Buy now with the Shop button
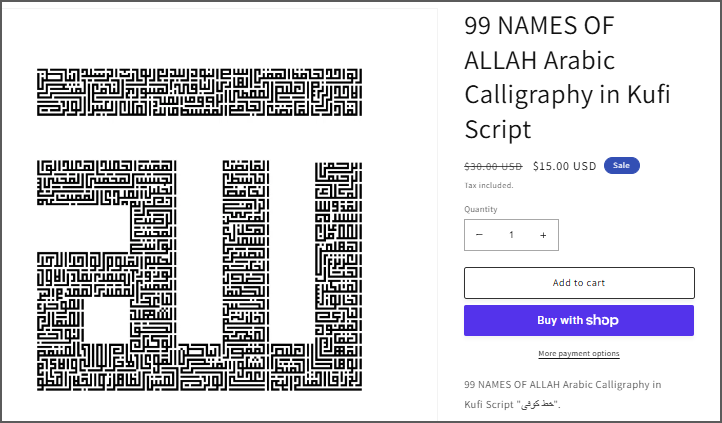 [x=579, y=320]
